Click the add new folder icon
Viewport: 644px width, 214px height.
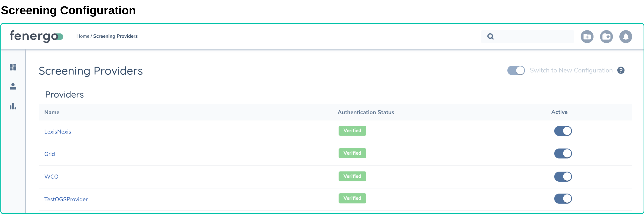pos(587,37)
